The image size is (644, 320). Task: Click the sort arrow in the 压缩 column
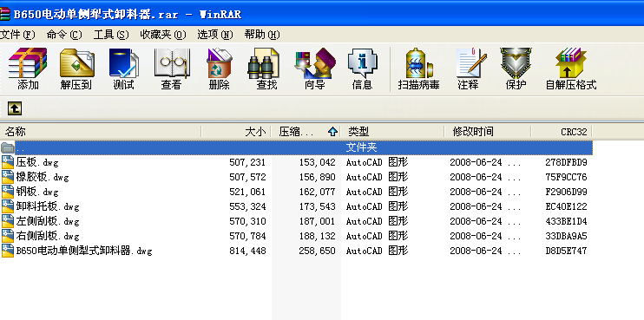[332, 132]
